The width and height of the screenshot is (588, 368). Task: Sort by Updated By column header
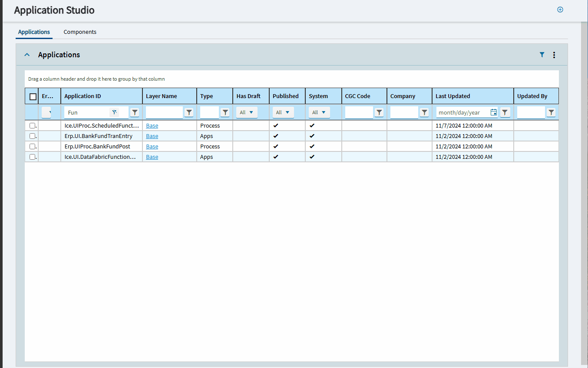536,96
